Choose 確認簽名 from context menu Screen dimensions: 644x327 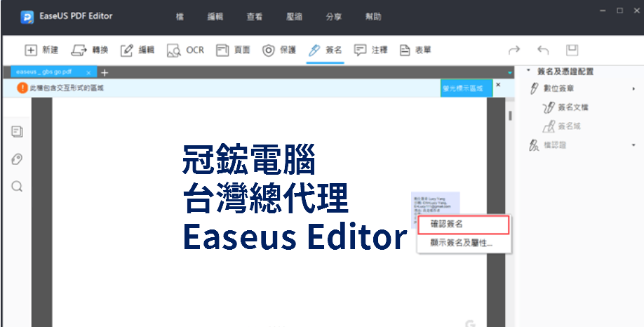(x=464, y=225)
